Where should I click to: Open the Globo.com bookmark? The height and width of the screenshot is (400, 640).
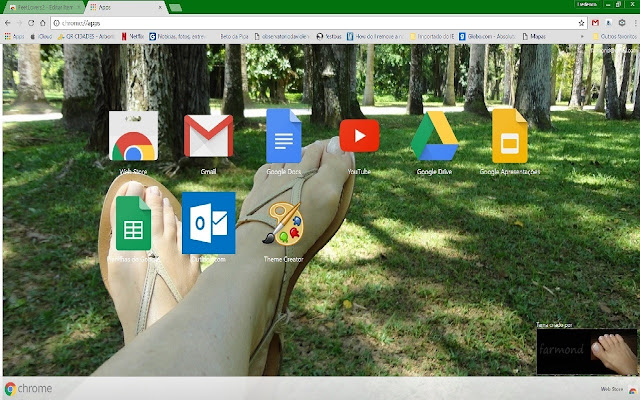(x=487, y=36)
